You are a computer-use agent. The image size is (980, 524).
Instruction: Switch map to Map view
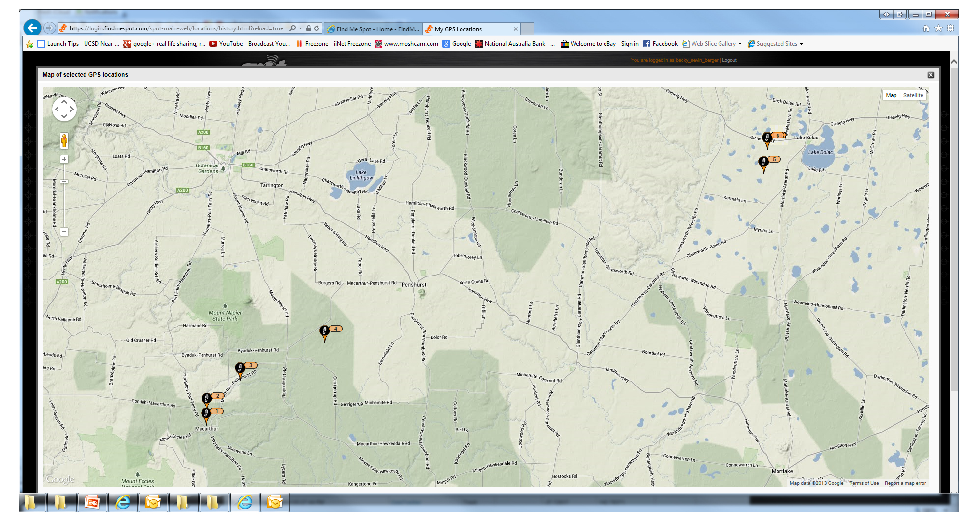tap(891, 95)
